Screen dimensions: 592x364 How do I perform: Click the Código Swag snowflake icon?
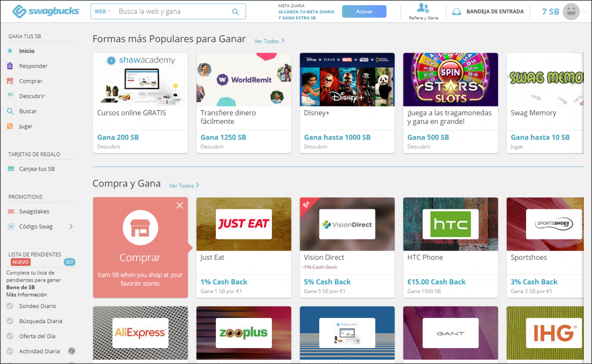10,227
